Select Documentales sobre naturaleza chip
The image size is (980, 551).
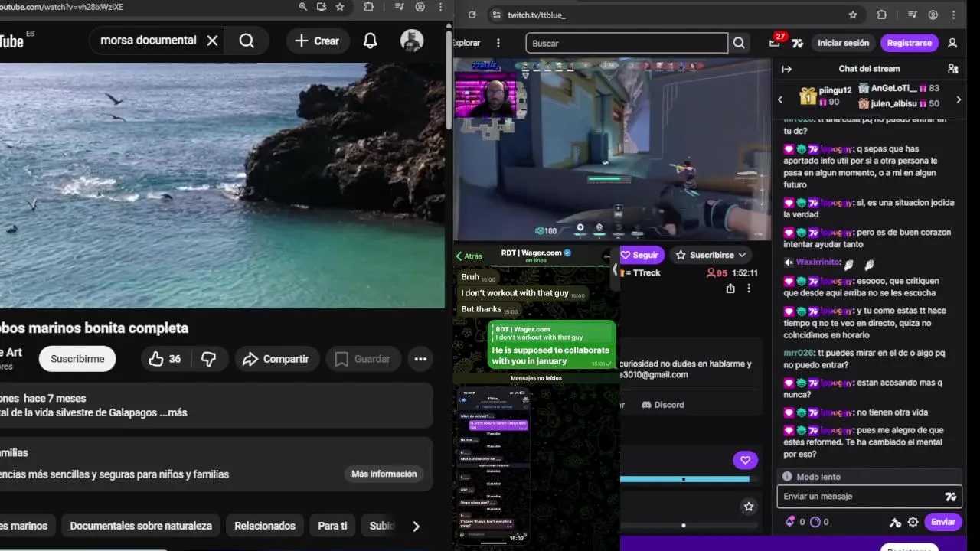(x=141, y=526)
